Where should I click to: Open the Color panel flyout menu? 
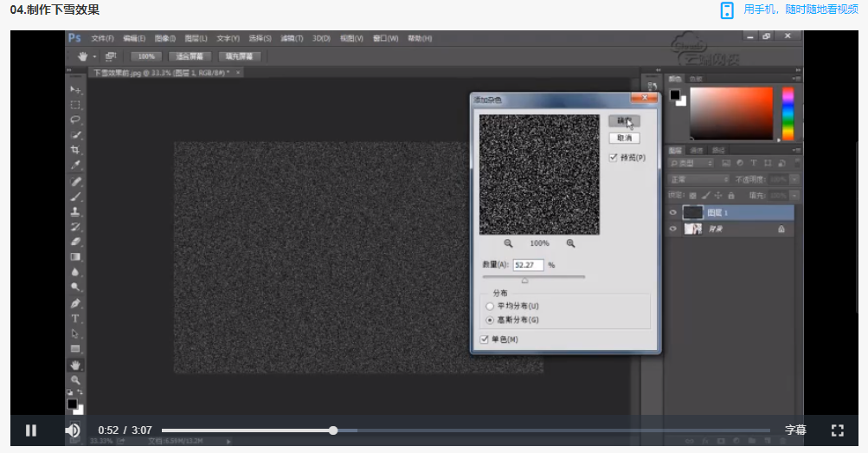click(x=796, y=79)
